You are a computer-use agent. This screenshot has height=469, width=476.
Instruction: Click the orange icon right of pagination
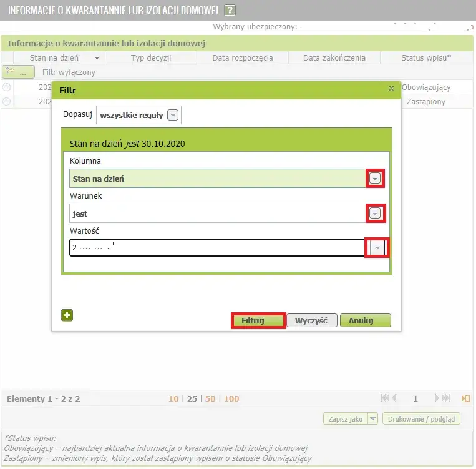pyautogui.click(x=465, y=398)
